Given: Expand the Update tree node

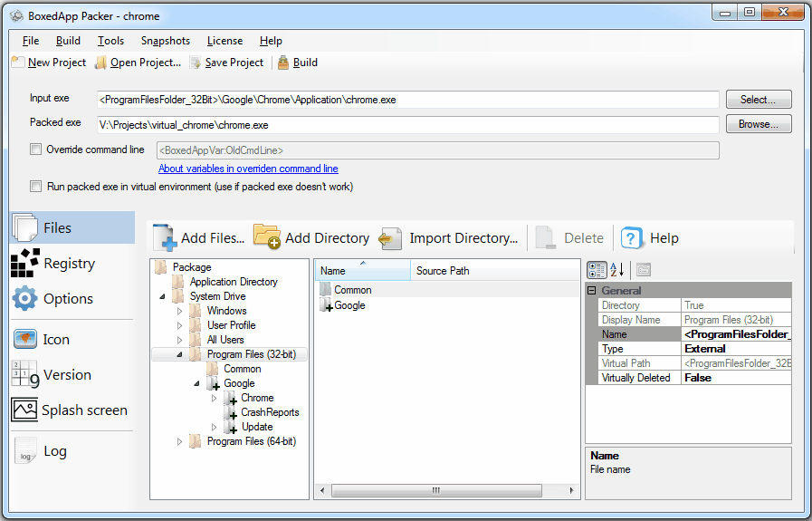Looking at the screenshot, I should tap(214, 427).
